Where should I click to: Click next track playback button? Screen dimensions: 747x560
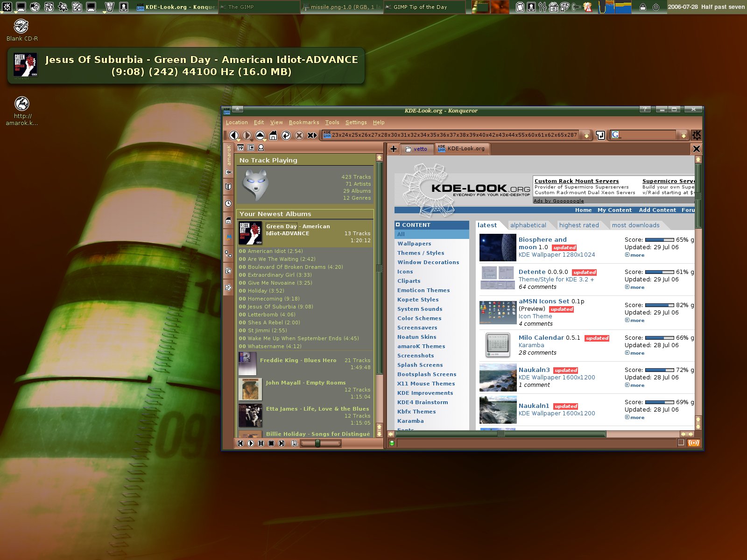[282, 443]
